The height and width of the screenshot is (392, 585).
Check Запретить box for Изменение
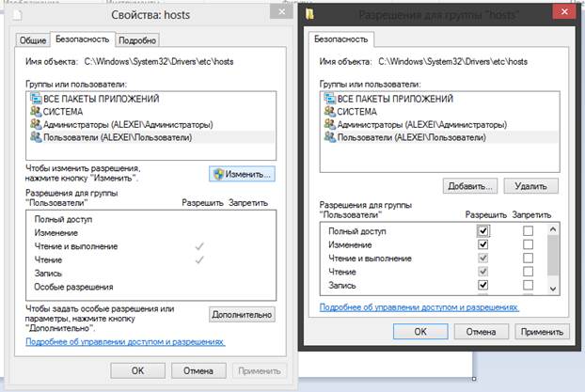[x=528, y=243]
